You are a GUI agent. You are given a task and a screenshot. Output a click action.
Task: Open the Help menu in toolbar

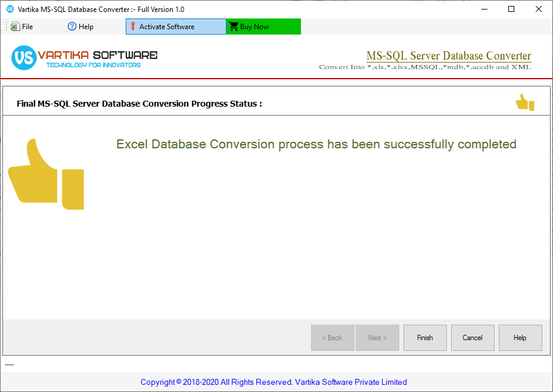click(x=81, y=26)
